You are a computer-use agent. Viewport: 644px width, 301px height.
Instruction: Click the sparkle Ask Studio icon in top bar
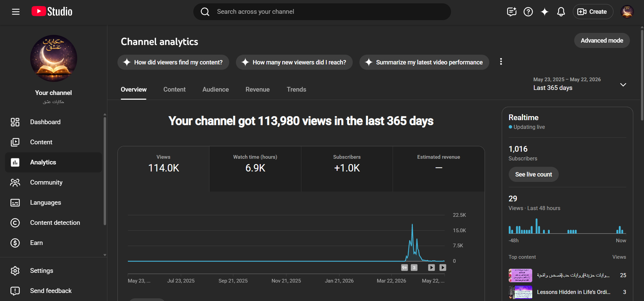click(544, 12)
